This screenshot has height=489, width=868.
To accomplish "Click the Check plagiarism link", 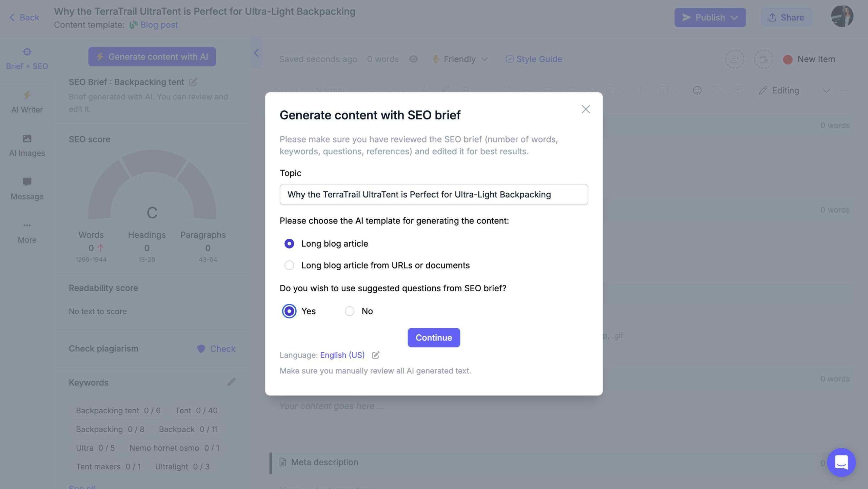I will 222,349.
